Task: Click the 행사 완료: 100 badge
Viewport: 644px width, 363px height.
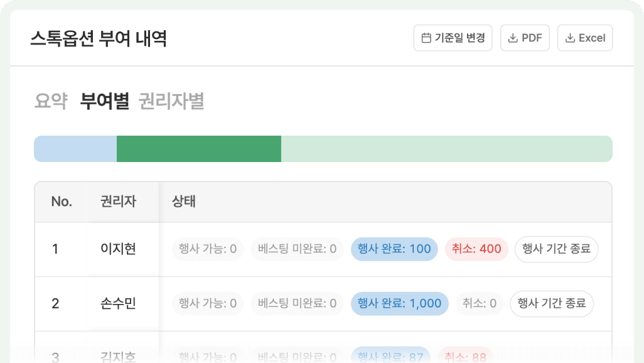Action: pyautogui.click(x=394, y=249)
